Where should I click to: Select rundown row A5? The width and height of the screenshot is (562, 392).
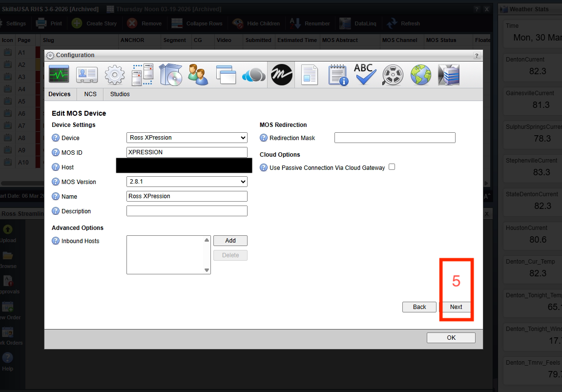[21, 102]
